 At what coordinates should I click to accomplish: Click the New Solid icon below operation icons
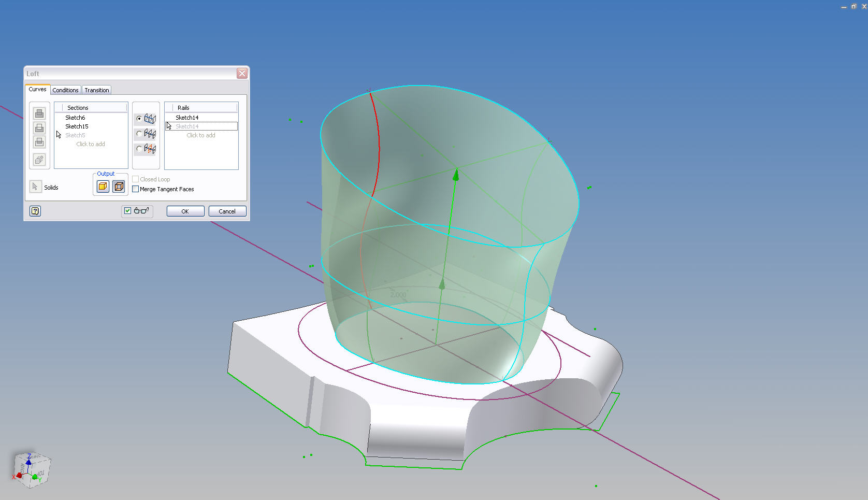click(39, 160)
